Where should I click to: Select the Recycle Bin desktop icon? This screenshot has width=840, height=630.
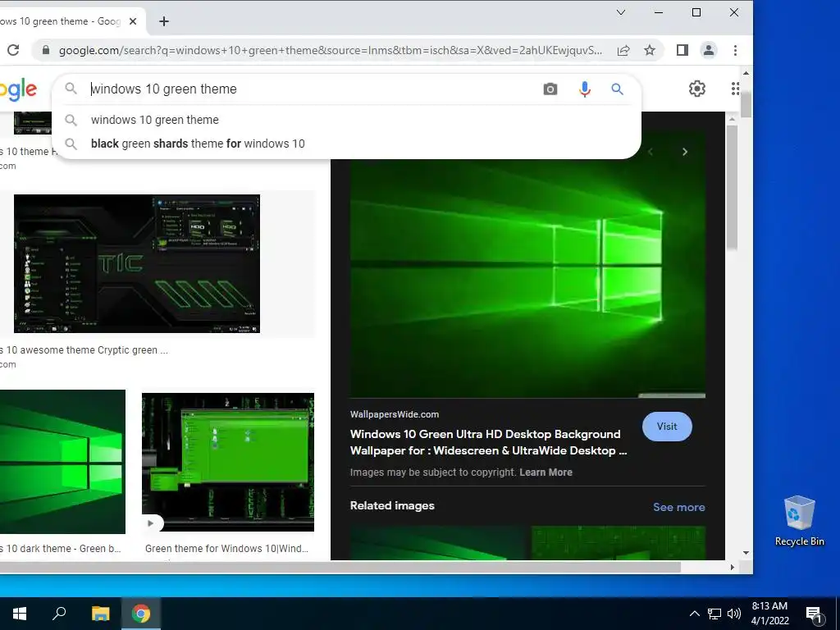point(799,521)
